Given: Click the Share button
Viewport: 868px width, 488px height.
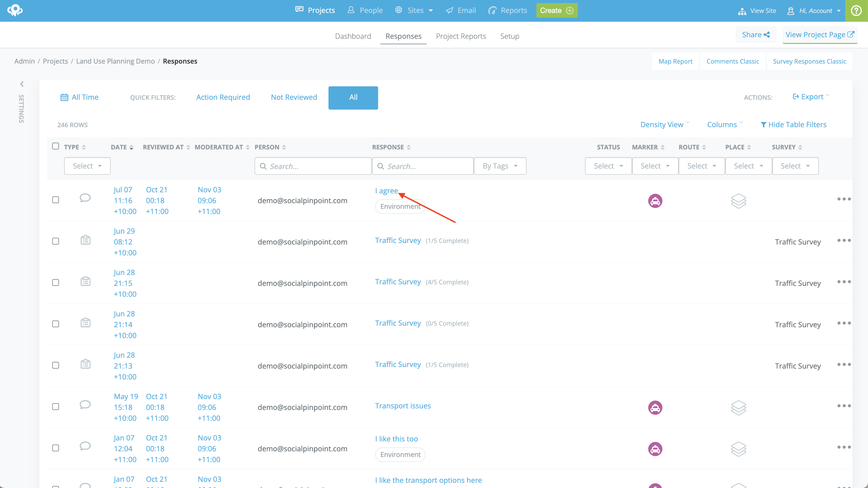Looking at the screenshot, I should point(756,35).
